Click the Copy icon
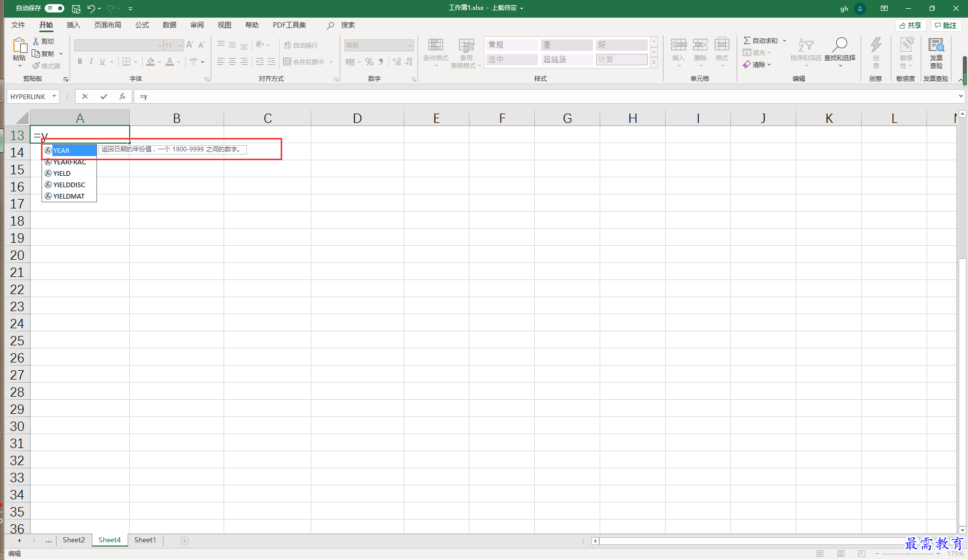This screenshot has width=968, height=560. [36, 53]
